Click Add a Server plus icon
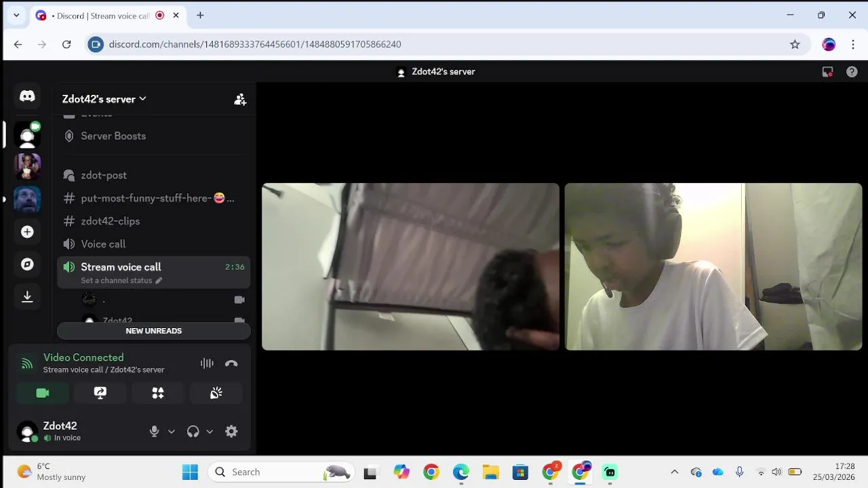Viewport: 868px width, 488px height. (x=27, y=232)
